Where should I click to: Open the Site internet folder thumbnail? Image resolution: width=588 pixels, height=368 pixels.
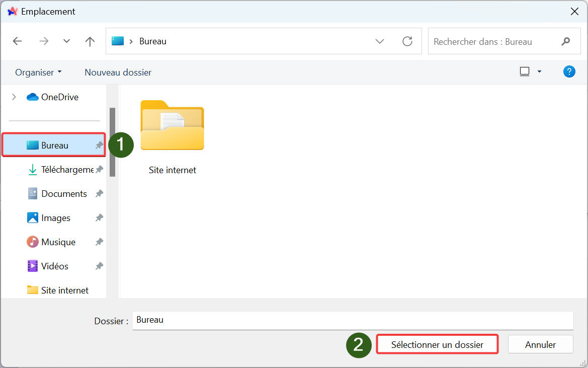click(172, 126)
